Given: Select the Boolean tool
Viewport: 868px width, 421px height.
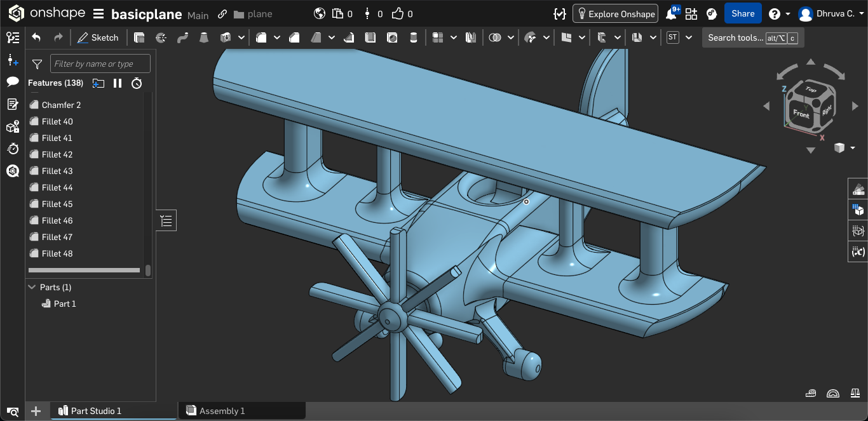Looking at the screenshot, I should (494, 37).
